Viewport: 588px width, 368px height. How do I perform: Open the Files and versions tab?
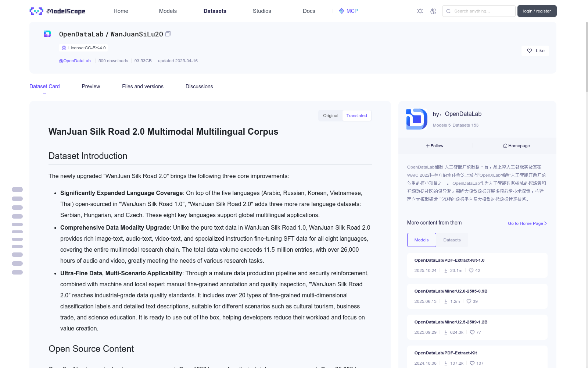[x=143, y=86]
